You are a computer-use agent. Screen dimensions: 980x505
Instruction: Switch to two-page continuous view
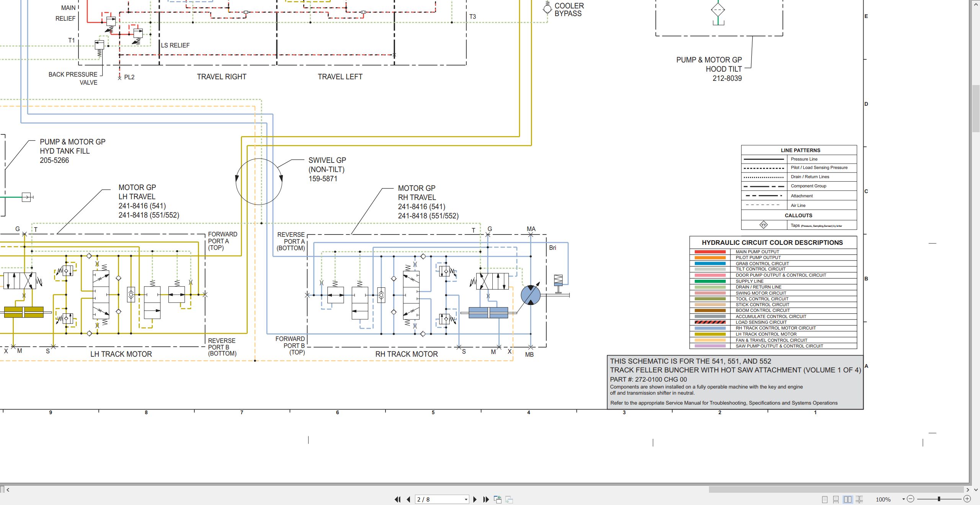[859, 499]
